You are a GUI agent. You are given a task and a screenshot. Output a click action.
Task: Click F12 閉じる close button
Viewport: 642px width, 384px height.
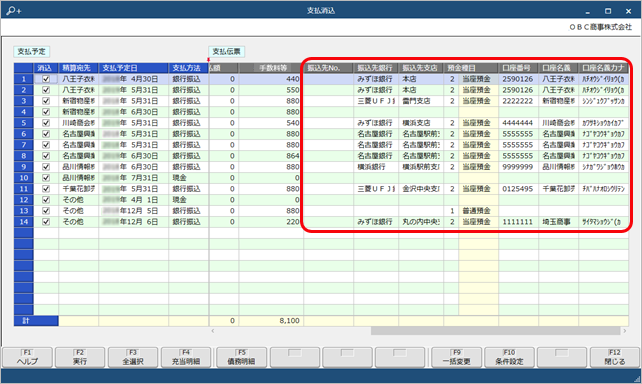tap(615, 357)
